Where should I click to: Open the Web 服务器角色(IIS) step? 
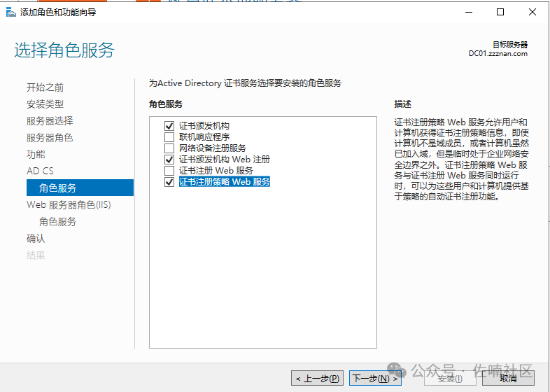[x=69, y=204]
